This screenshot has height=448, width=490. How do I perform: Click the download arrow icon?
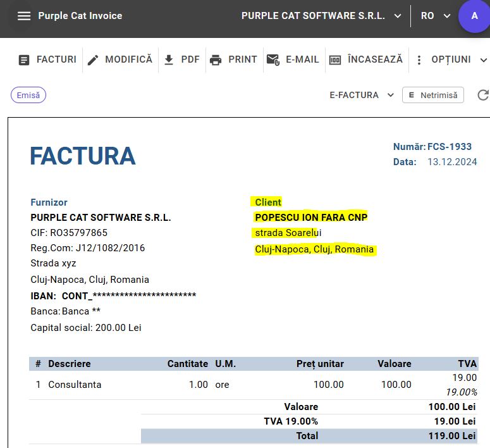[169, 59]
